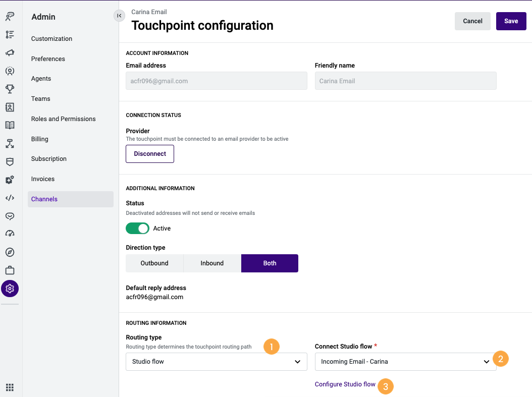Select Both direction type
The image size is (532, 397).
click(x=270, y=263)
